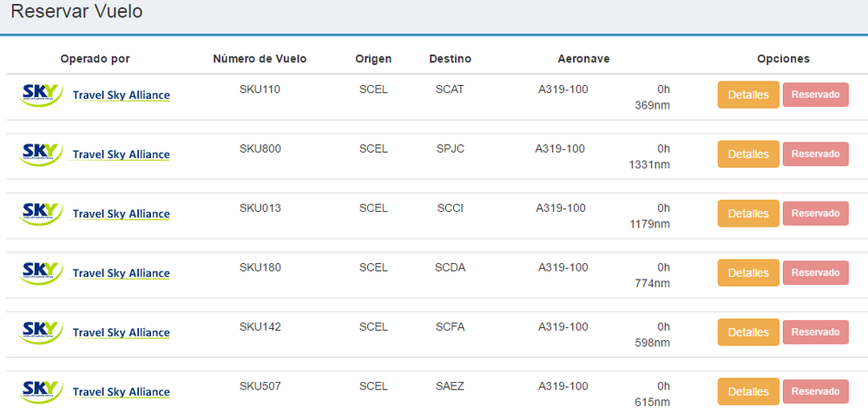This screenshot has height=414, width=868.
Task: Click the SKY logo for flight SKU142
Action: pos(41,332)
